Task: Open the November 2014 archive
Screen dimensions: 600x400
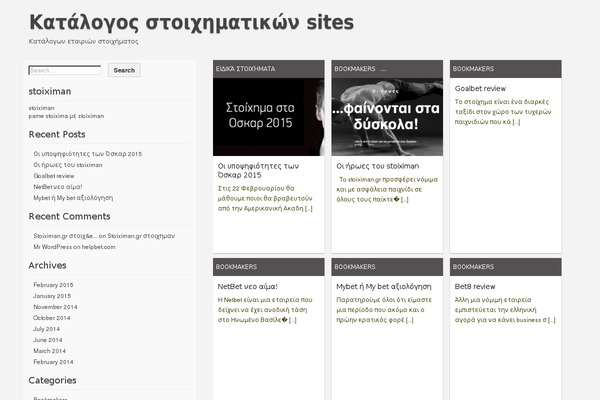Action: (55, 307)
